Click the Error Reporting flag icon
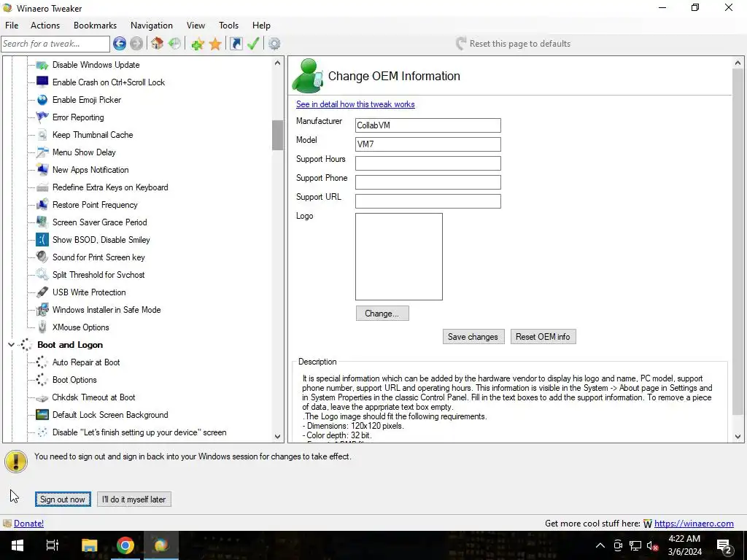The height and width of the screenshot is (560, 747). coord(42,117)
